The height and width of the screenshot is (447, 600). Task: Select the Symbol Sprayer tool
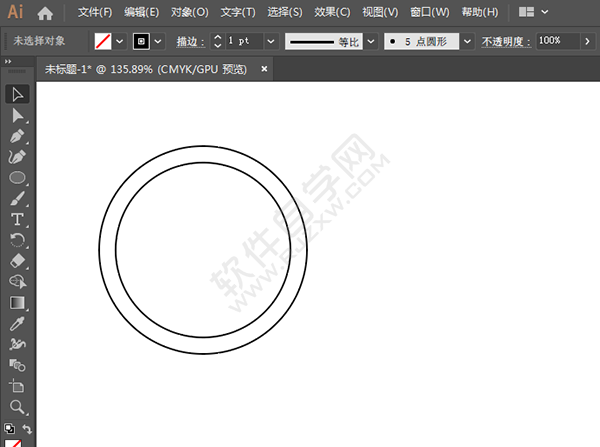pos(17,344)
